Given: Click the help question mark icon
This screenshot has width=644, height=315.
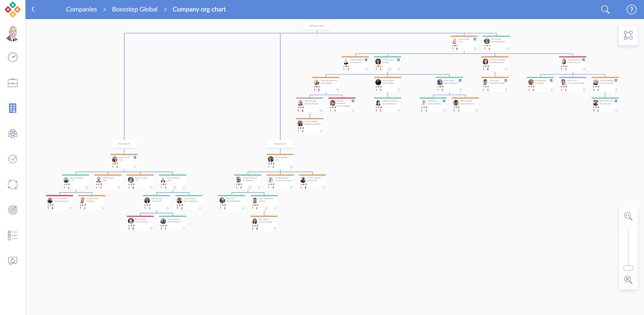Looking at the screenshot, I should (x=631, y=10).
